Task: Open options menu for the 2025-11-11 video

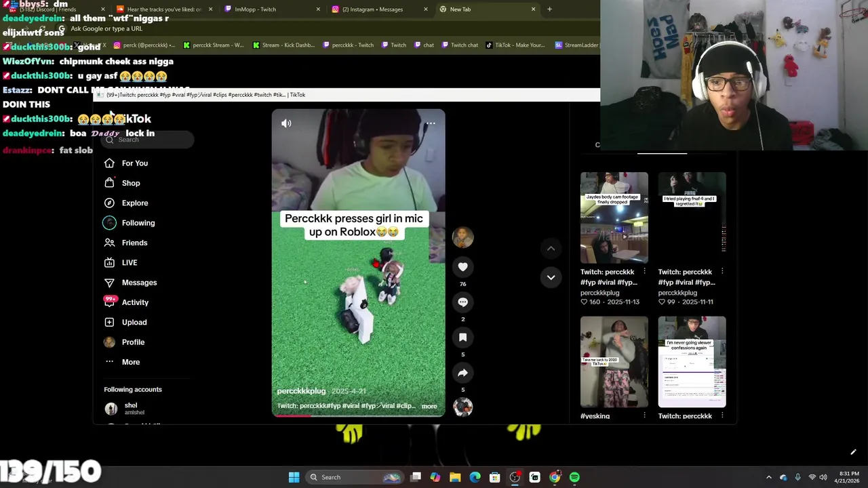Action: tap(722, 272)
